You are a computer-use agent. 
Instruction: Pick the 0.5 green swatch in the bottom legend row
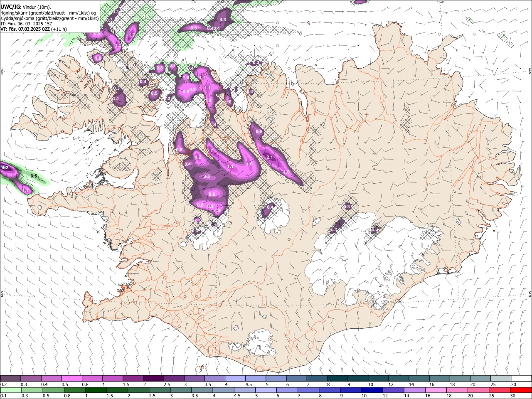53,390
